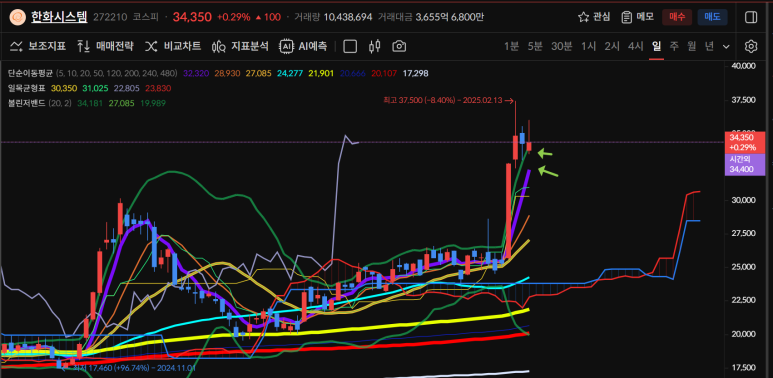Click the 거래대금 3,655억 6,800만 text
Image resolution: width=773 pixels, height=378 pixels.
431,17
